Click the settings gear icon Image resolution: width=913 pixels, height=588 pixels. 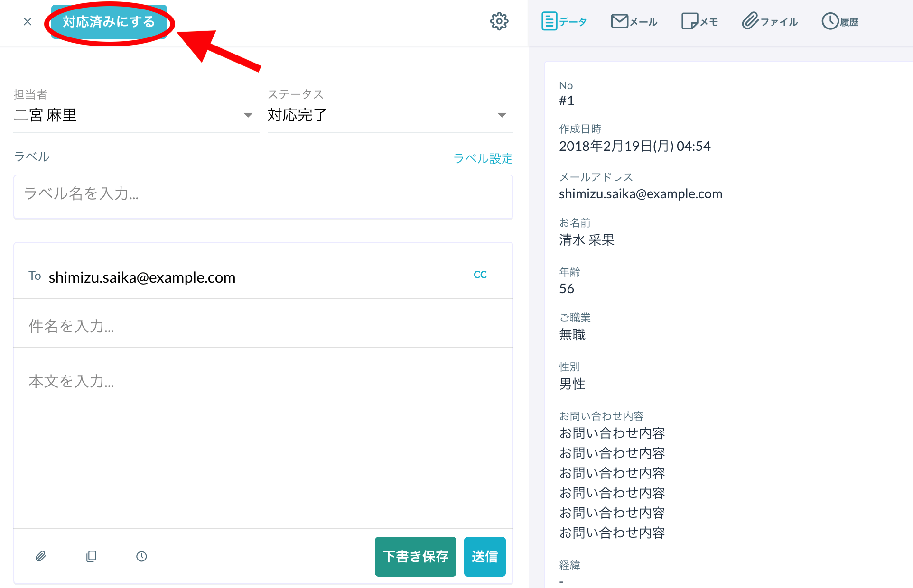[x=499, y=21]
